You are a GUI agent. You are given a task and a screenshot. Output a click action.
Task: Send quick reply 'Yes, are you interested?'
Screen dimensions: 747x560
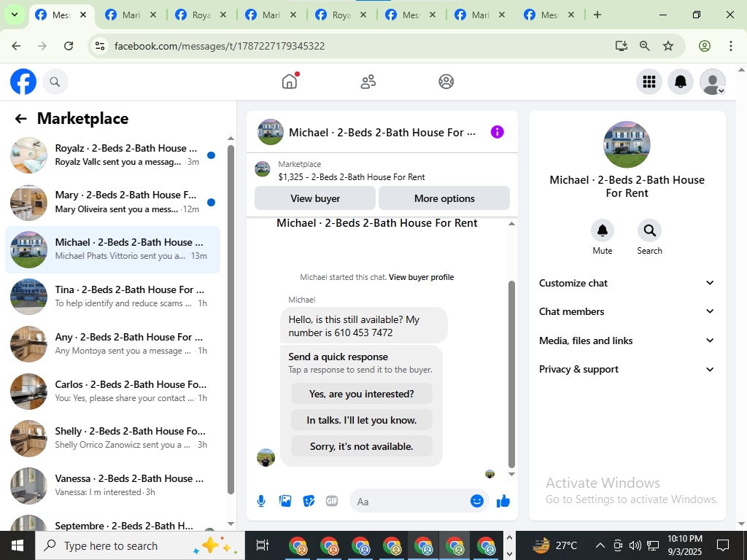click(362, 394)
